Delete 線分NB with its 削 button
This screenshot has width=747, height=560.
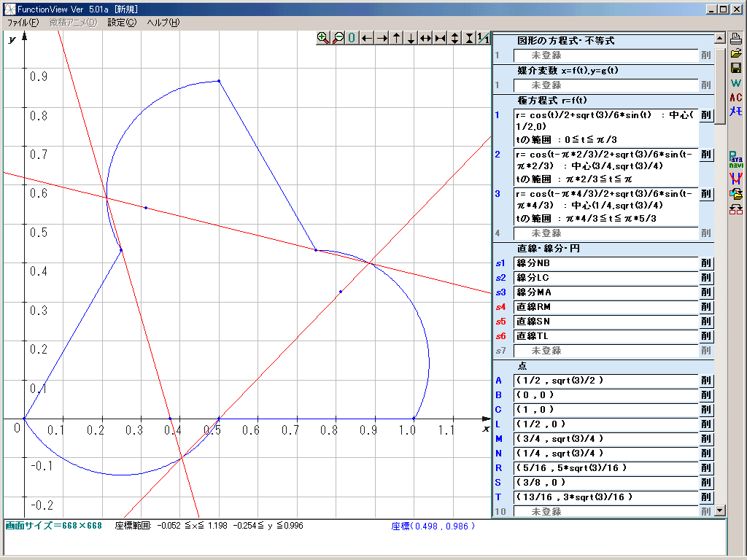pyautogui.click(x=706, y=263)
